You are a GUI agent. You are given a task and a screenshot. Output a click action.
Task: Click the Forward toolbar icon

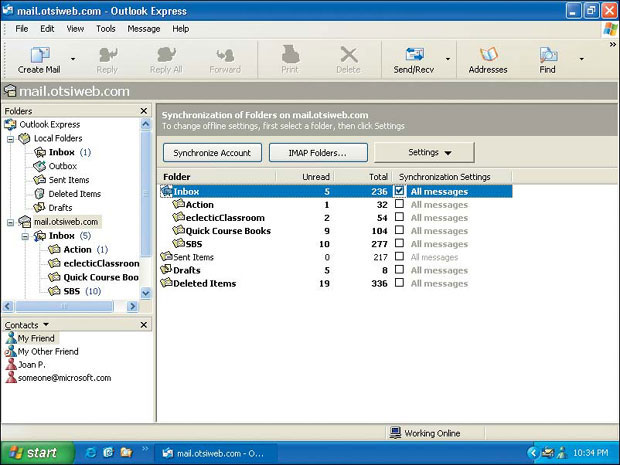click(225, 55)
